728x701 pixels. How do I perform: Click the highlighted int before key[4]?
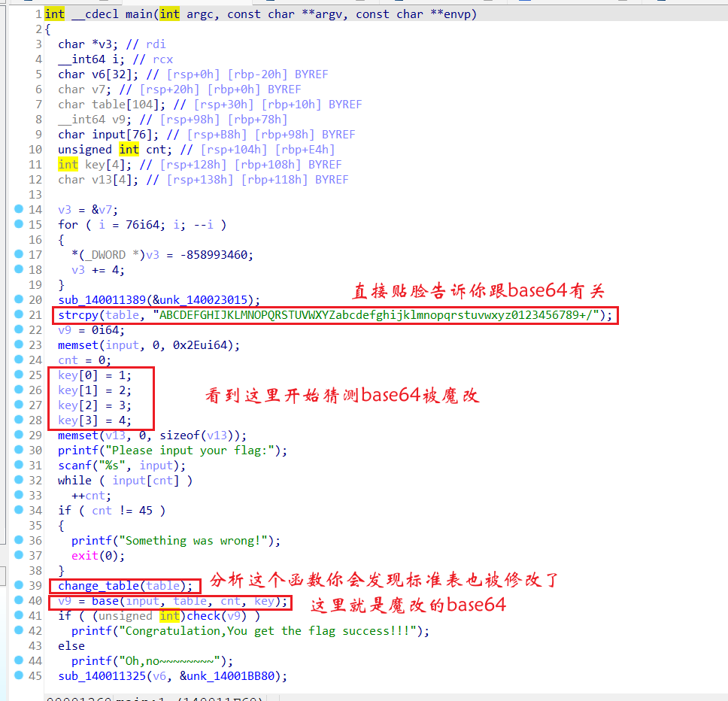point(68,164)
